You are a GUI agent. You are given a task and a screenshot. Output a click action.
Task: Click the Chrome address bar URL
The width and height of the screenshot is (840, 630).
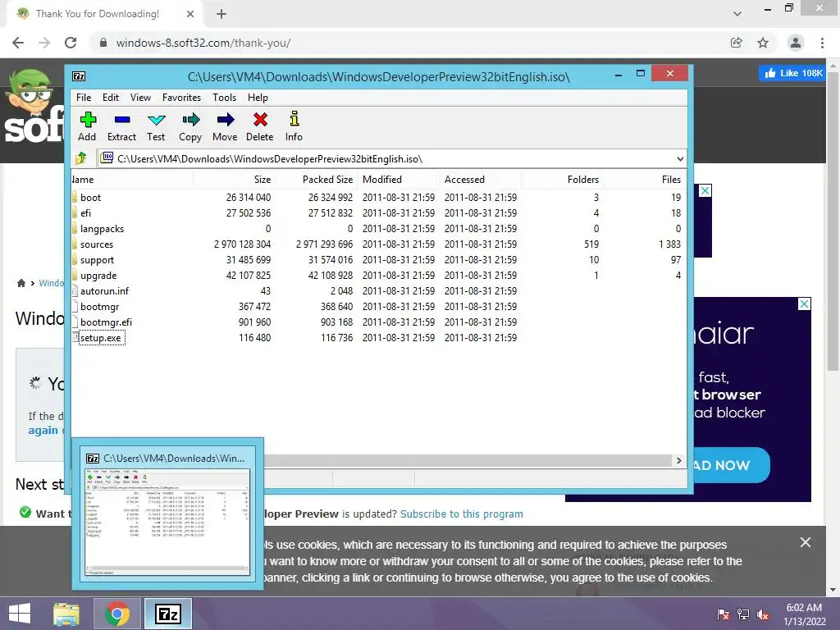click(x=203, y=43)
